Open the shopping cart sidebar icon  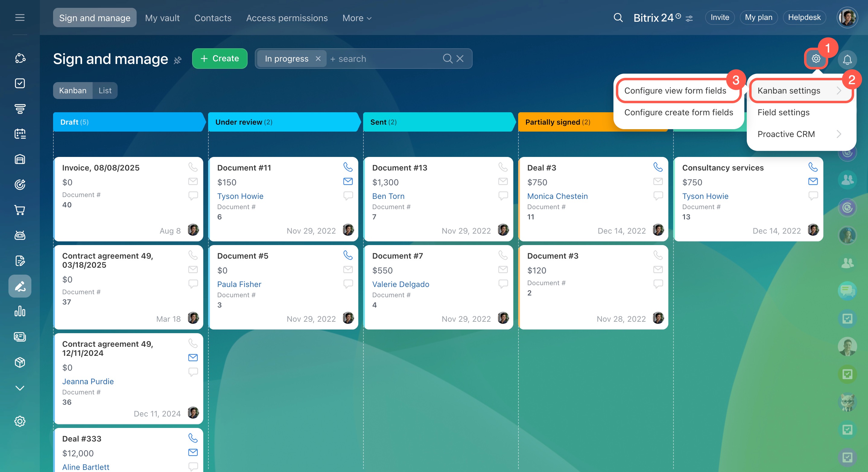20,210
